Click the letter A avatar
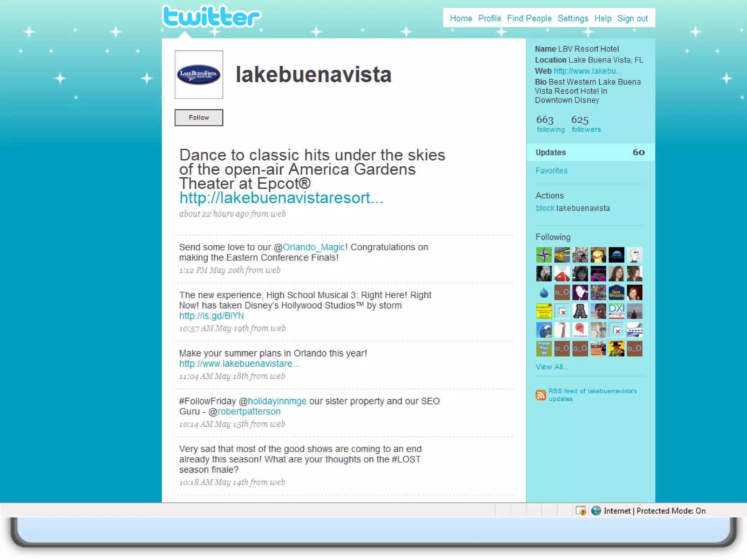 pyautogui.click(x=580, y=311)
